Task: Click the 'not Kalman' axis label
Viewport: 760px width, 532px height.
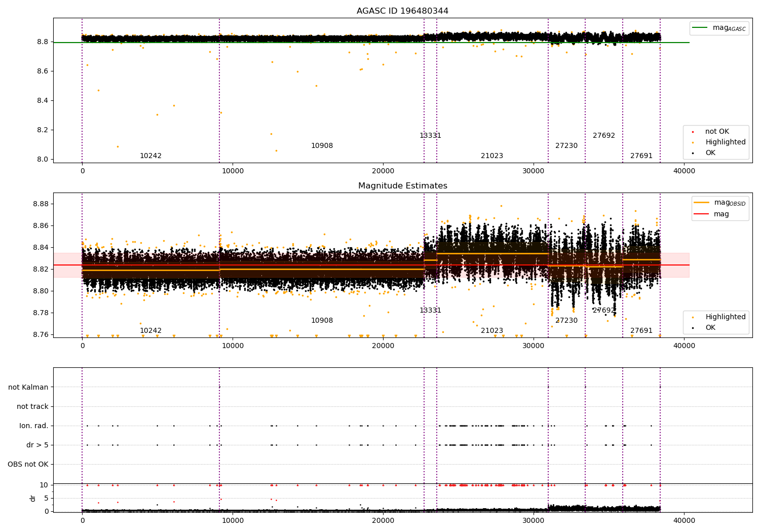Action: point(28,388)
